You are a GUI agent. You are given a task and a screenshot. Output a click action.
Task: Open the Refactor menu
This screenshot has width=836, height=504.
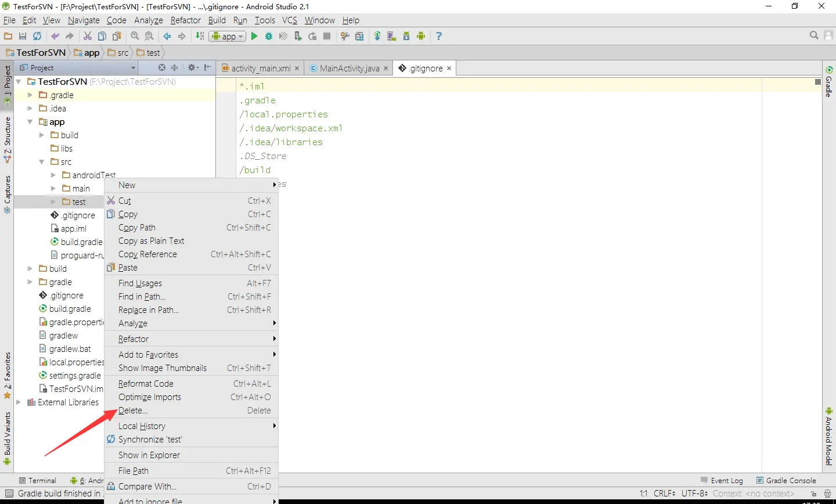tap(185, 20)
